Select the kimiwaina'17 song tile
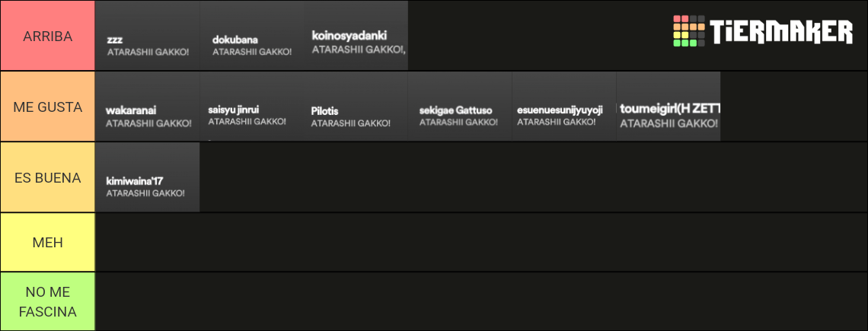 (x=147, y=177)
